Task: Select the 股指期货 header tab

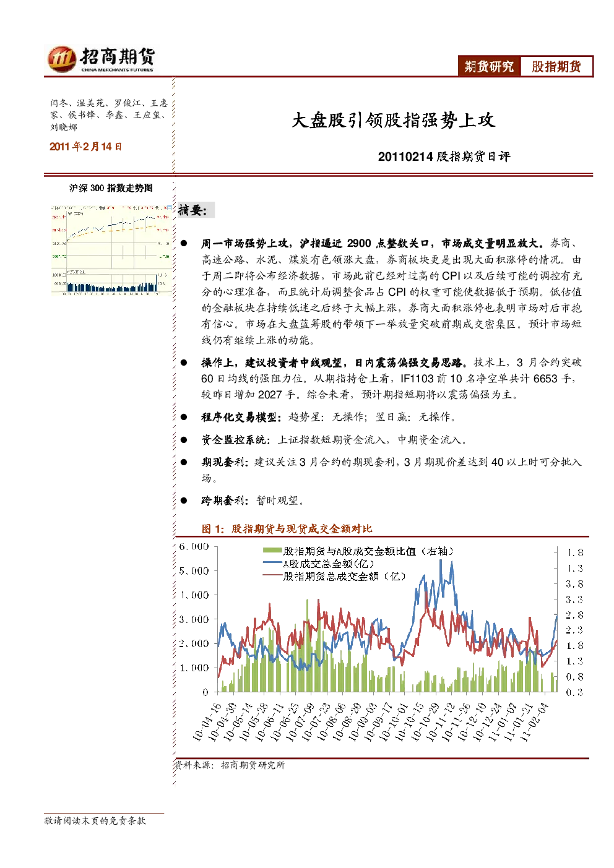Action: click(x=556, y=67)
